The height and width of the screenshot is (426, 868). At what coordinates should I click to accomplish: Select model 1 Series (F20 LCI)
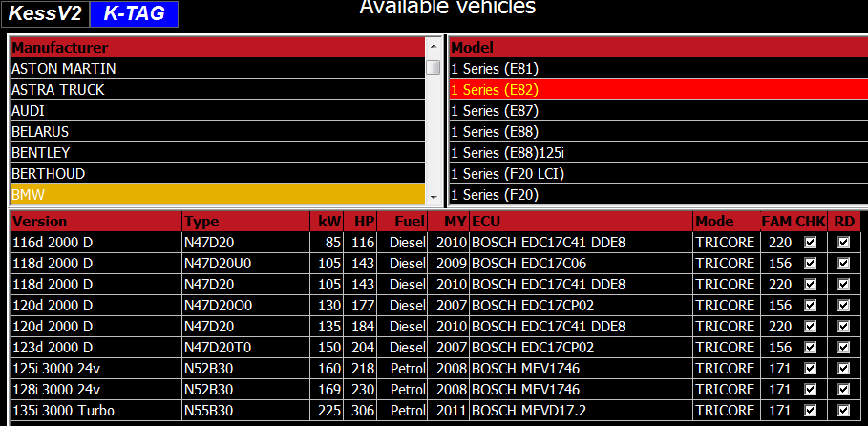(x=659, y=174)
